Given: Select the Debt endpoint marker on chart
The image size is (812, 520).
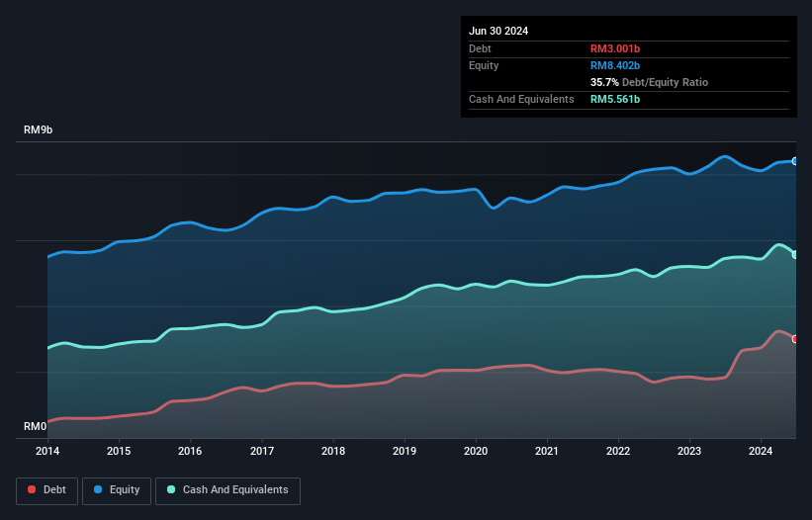Looking at the screenshot, I should [x=795, y=339].
